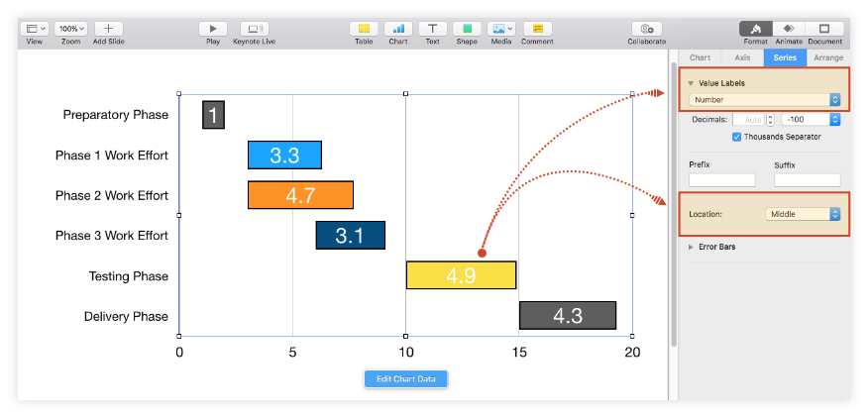Toggle the Format inspector

pyautogui.click(x=756, y=29)
